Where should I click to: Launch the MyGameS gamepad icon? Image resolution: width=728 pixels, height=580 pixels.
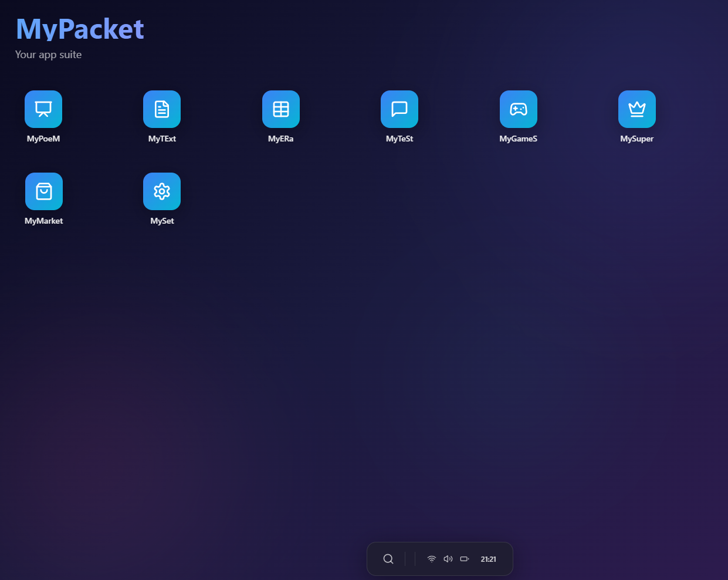[519, 109]
